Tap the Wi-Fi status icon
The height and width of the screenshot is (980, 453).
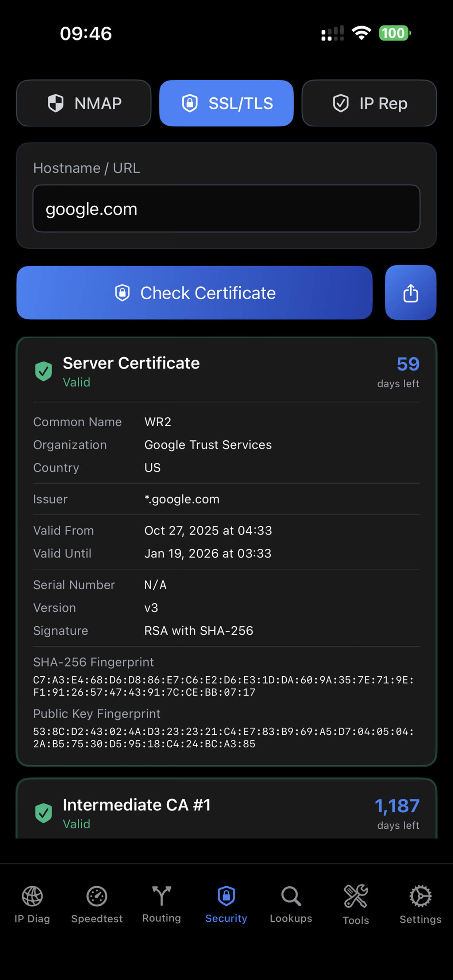[x=362, y=33]
